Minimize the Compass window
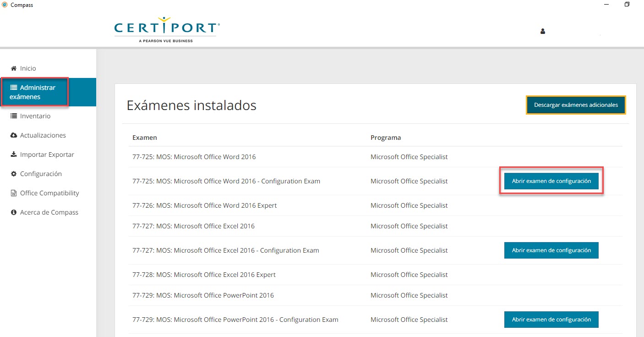This screenshot has height=337, width=644. [x=606, y=4]
